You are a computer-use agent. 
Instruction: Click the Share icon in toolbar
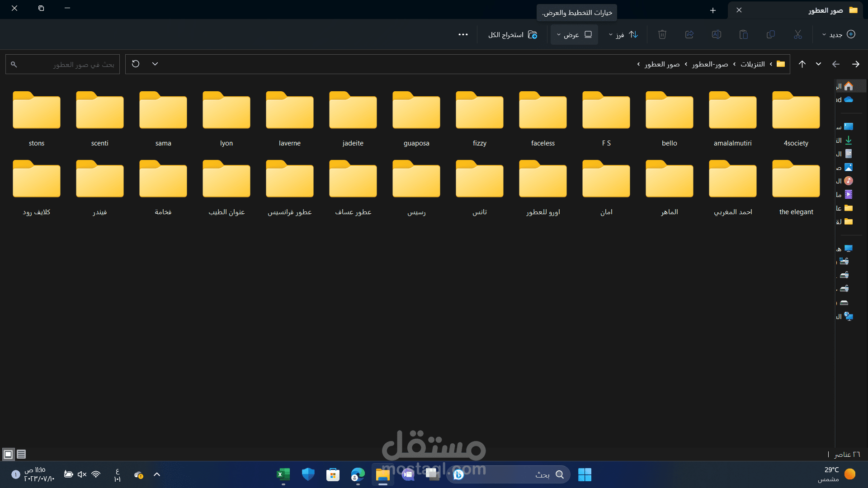689,34
